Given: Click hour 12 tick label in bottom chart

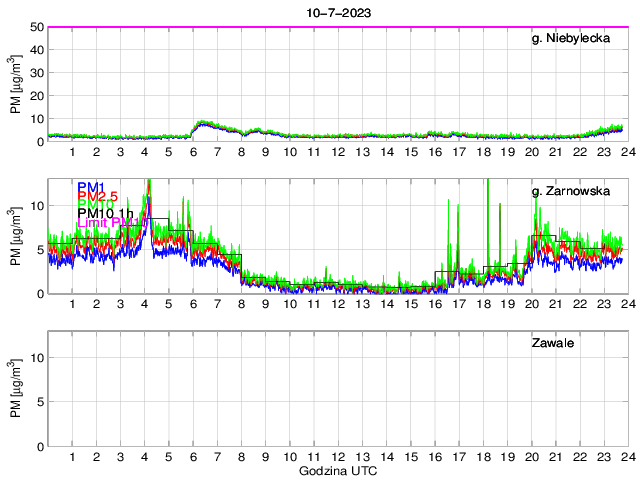Looking at the screenshot, I should pos(338,457).
